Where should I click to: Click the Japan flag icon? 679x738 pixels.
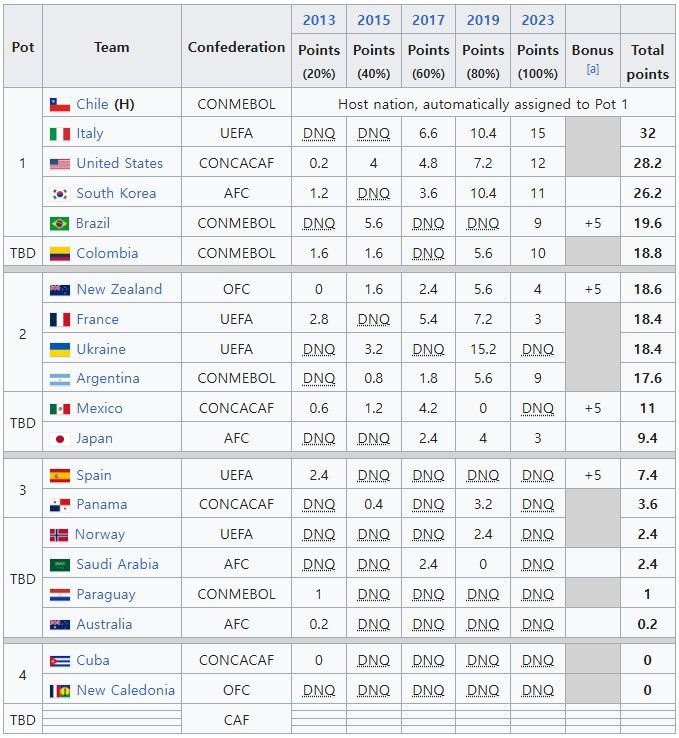(59, 439)
